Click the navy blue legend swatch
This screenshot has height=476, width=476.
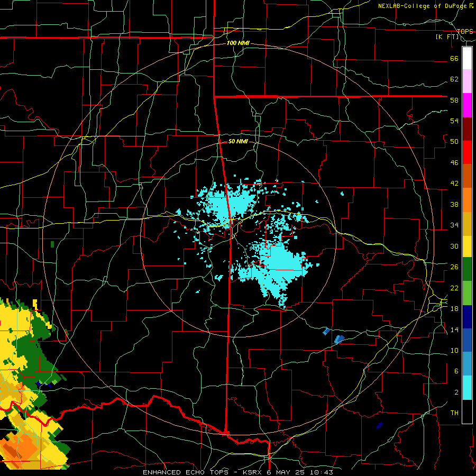467,317
